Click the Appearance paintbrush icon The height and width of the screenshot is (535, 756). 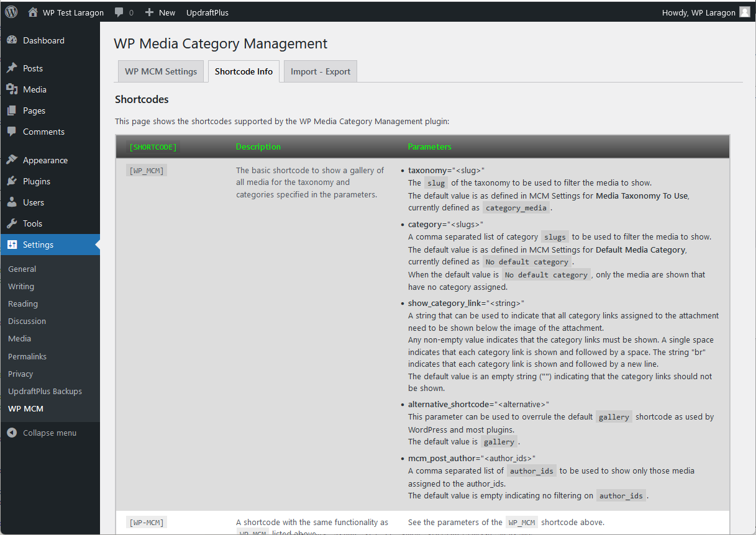[x=12, y=160]
